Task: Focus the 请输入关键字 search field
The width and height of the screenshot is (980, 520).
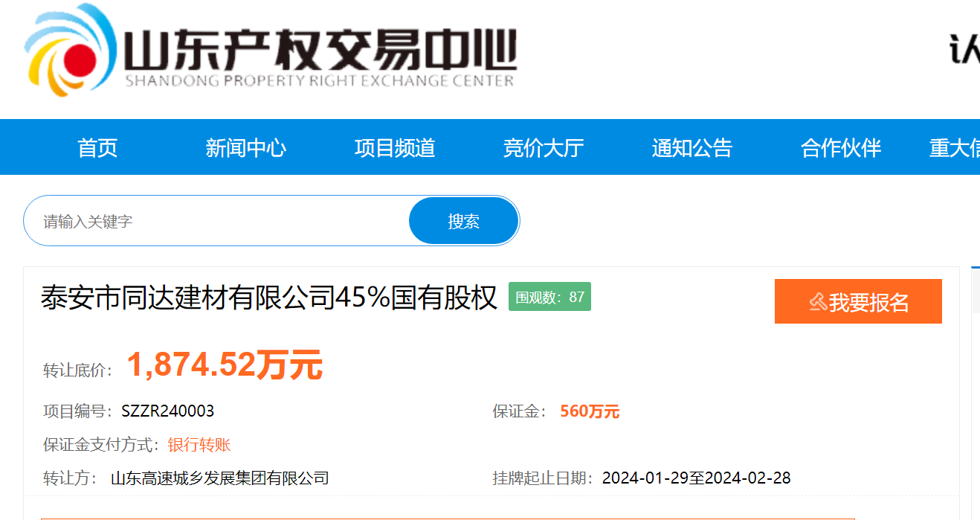Action: [x=217, y=221]
